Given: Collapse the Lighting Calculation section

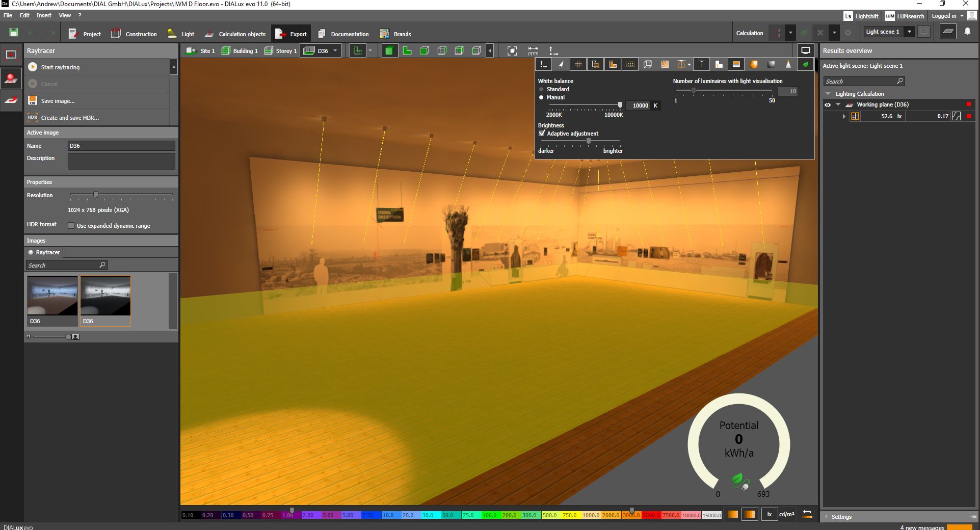Looking at the screenshot, I should tap(828, 94).
